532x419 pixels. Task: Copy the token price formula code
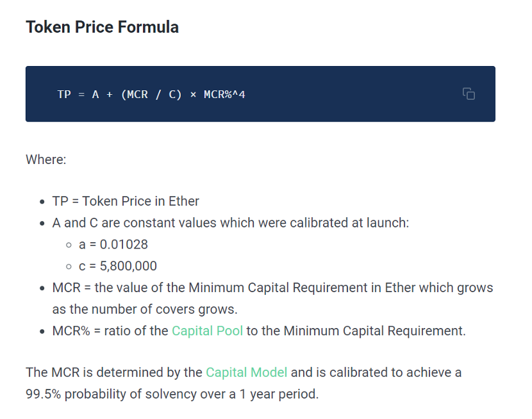[x=469, y=94]
